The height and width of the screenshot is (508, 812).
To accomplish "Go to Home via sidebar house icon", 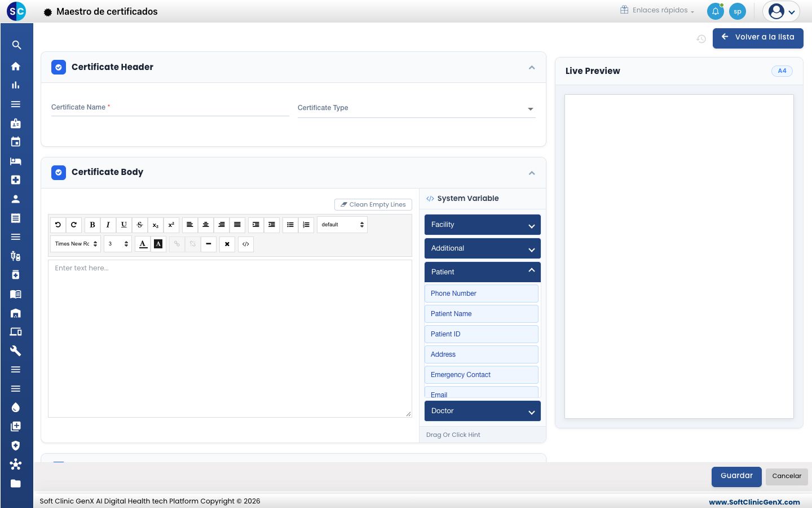I will [16, 66].
